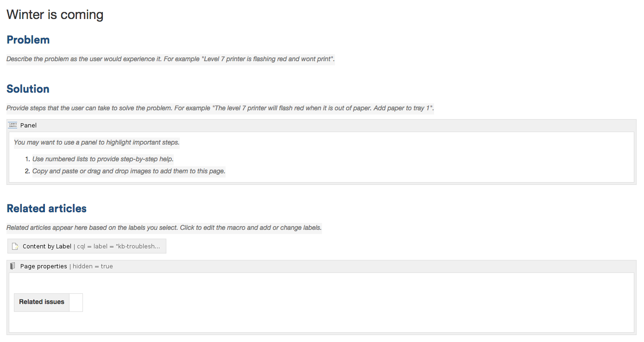
Task: Click the Page properties macro icon
Action: coord(13,266)
